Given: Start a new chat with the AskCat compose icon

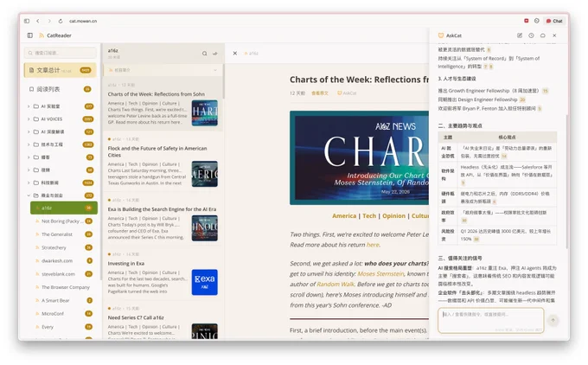Looking at the screenshot, I should point(520,35).
